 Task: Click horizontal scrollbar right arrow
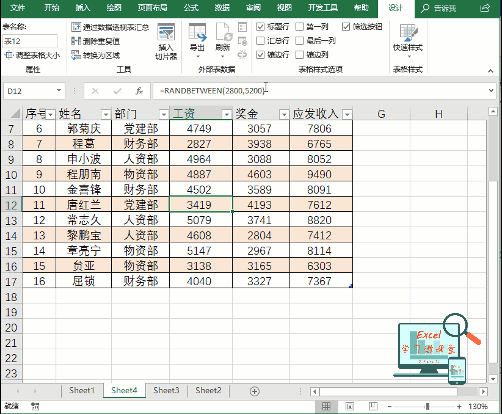(483, 391)
